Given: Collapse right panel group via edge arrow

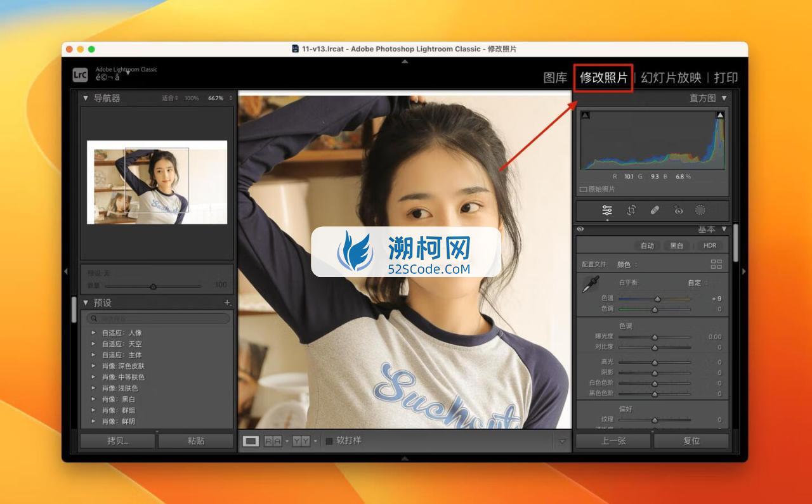Looking at the screenshot, I should (744, 271).
